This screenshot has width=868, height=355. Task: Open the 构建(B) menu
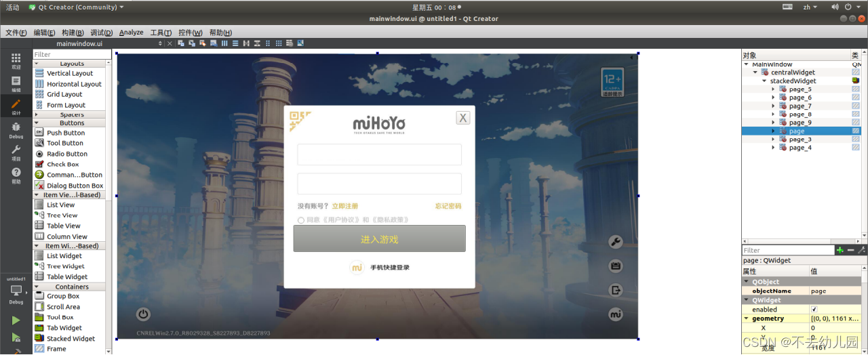tap(73, 32)
